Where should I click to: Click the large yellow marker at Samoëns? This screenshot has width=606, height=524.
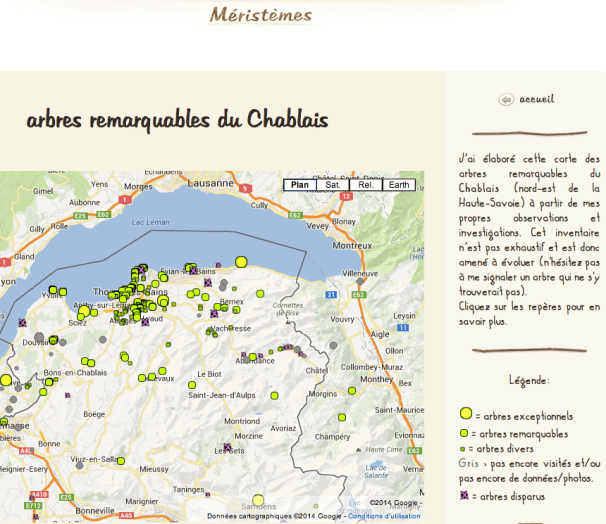[258, 500]
